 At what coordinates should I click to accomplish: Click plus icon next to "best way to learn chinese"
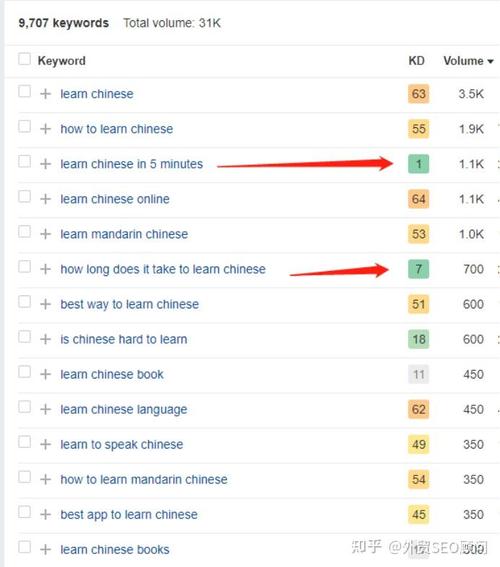point(45,304)
